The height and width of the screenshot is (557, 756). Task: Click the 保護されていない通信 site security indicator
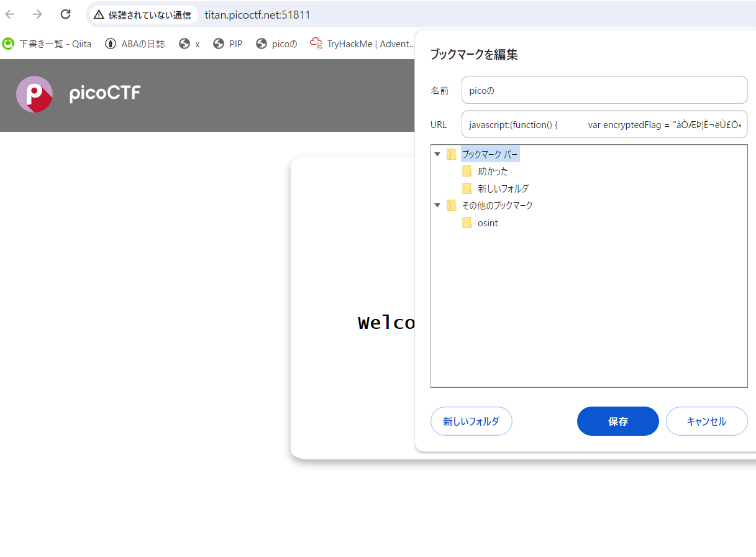point(143,14)
